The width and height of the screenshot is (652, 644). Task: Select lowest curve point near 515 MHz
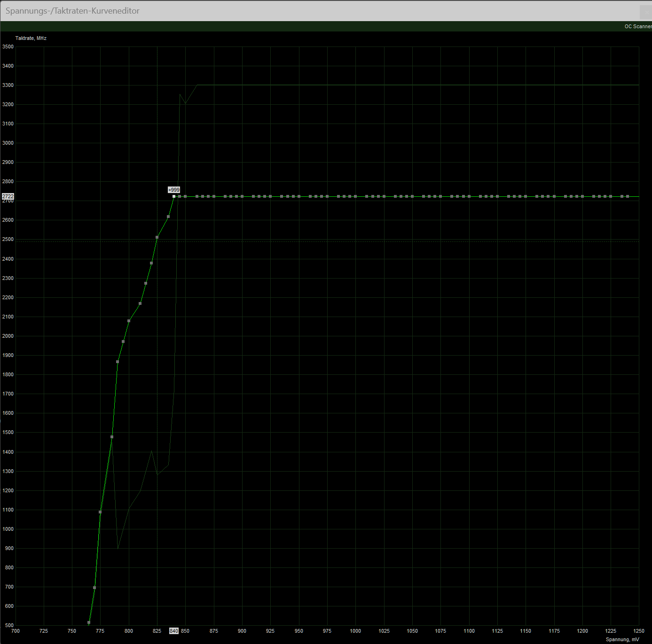pos(89,622)
